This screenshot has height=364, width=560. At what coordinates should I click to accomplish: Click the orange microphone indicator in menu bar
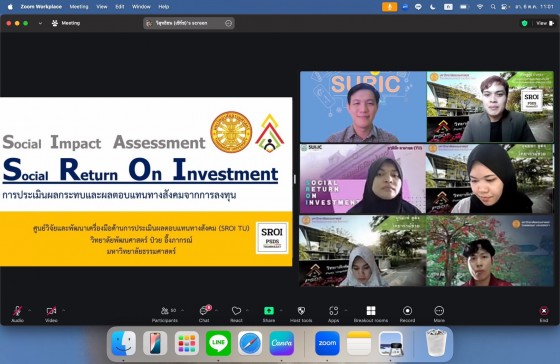[389, 6]
